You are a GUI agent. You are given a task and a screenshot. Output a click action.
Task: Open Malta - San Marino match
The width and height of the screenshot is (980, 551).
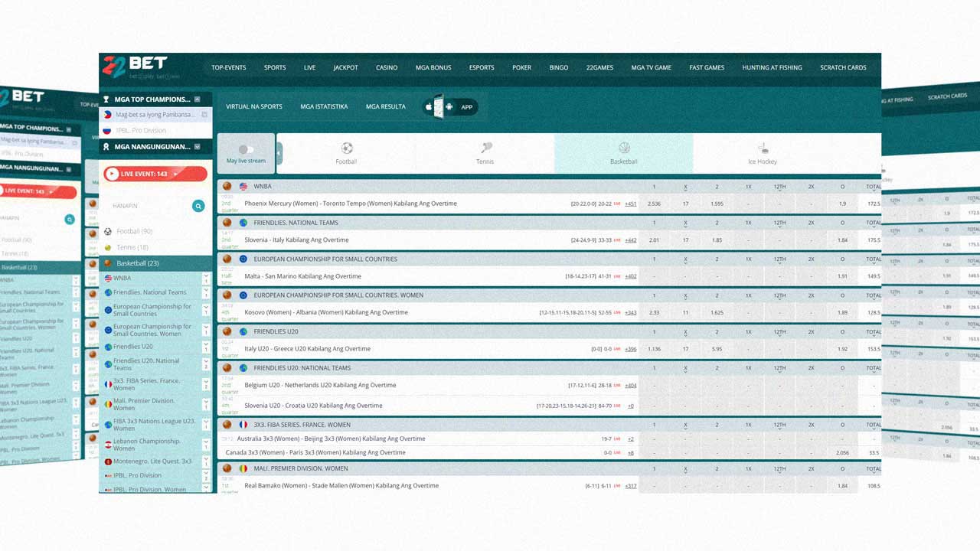coord(302,276)
